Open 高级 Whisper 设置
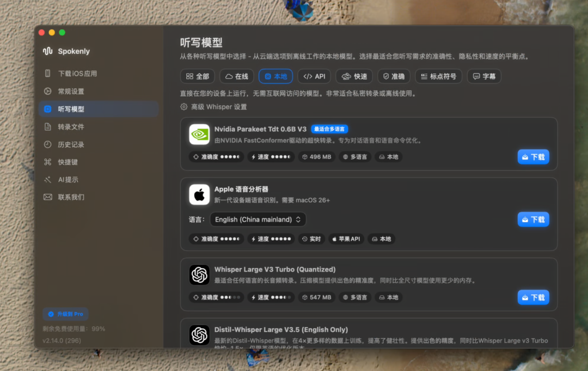Viewport: 588px width, 371px height. pos(214,107)
